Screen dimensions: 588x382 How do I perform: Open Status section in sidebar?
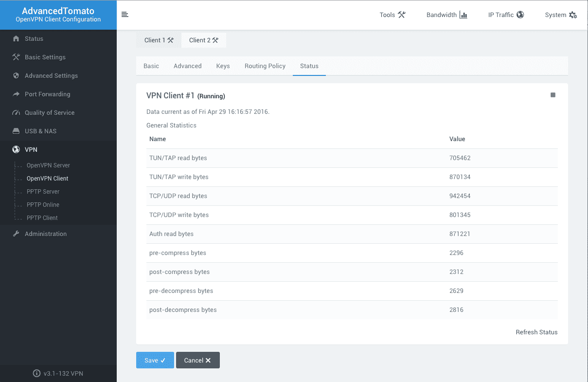click(34, 38)
